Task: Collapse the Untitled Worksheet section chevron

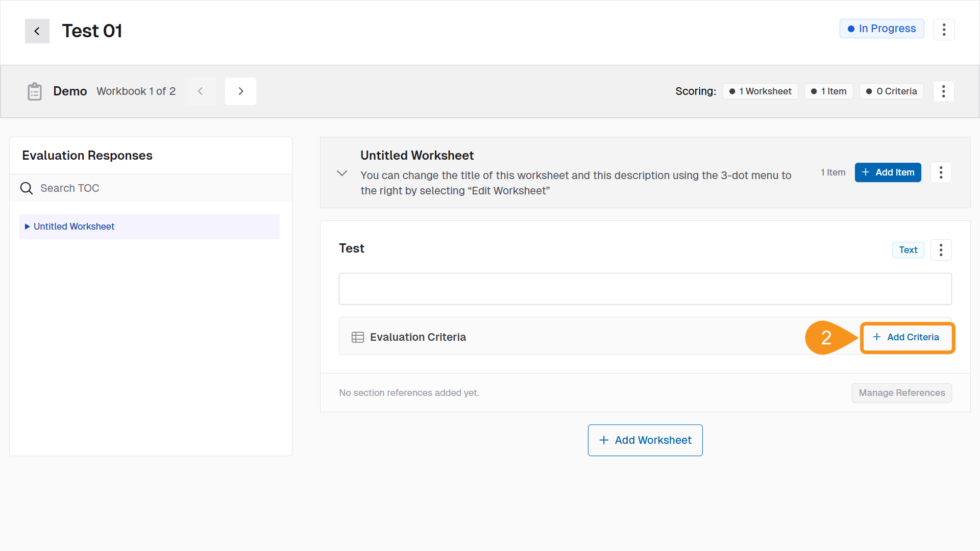Action: [342, 173]
